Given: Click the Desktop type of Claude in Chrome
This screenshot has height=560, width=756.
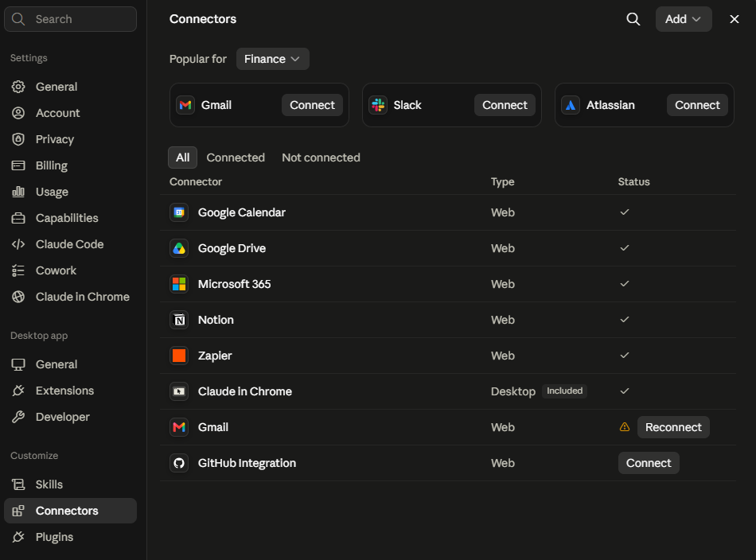Looking at the screenshot, I should (513, 391).
